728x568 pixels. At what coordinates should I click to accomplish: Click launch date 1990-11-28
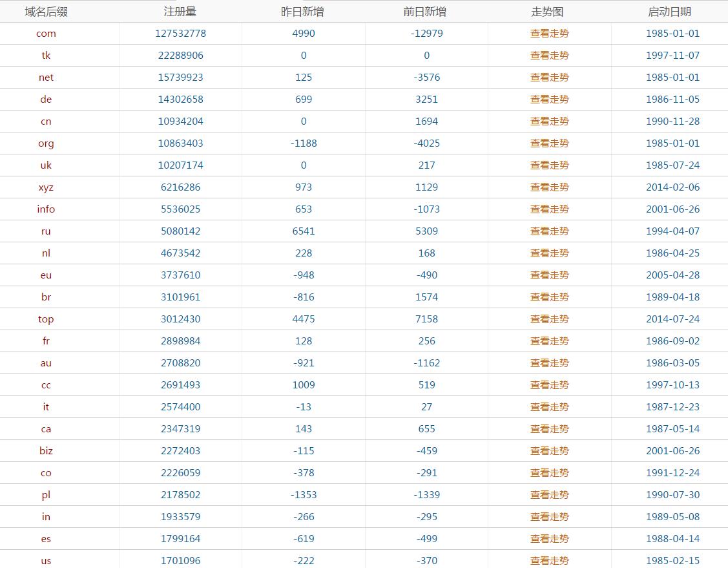[x=672, y=121]
